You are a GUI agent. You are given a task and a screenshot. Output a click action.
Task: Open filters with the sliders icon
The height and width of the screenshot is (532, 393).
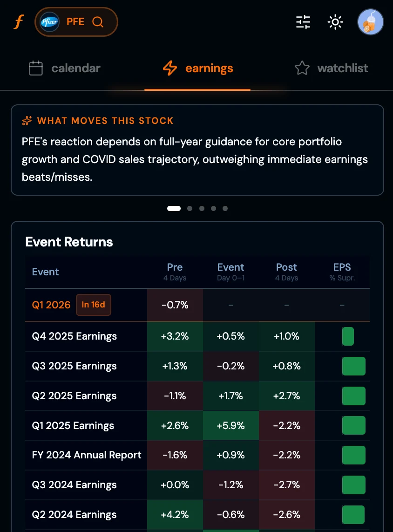303,22
